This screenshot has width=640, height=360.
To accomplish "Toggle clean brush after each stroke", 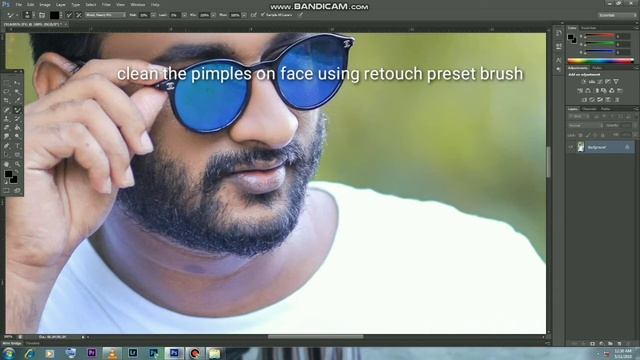I will coord(79,15).
